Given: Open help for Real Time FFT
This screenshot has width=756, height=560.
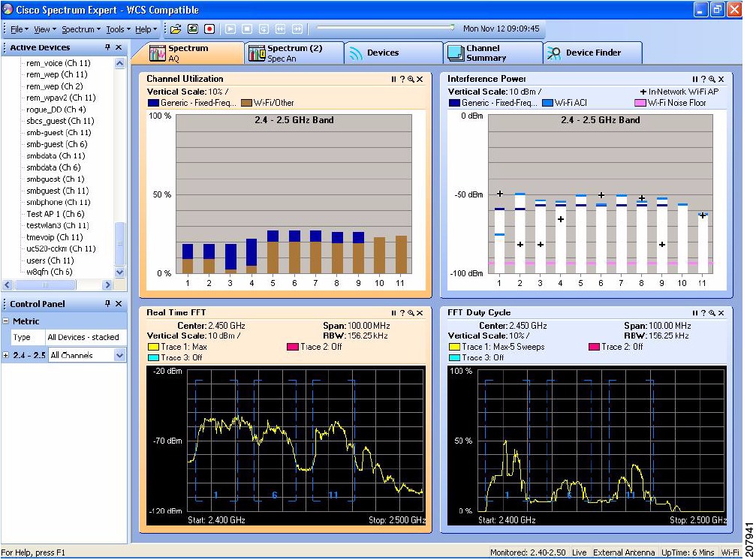Looking at the screenshot, I should click(402, 313).
